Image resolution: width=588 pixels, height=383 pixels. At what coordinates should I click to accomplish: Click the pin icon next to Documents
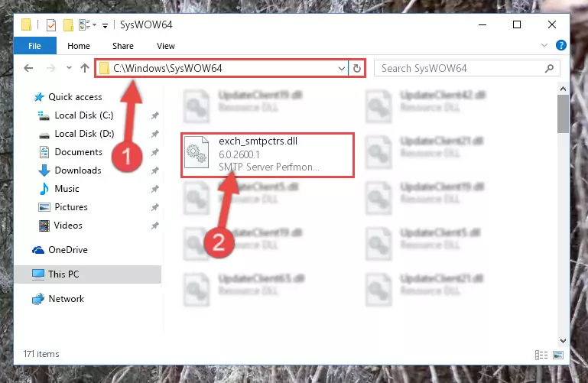[x=155, y=153]
